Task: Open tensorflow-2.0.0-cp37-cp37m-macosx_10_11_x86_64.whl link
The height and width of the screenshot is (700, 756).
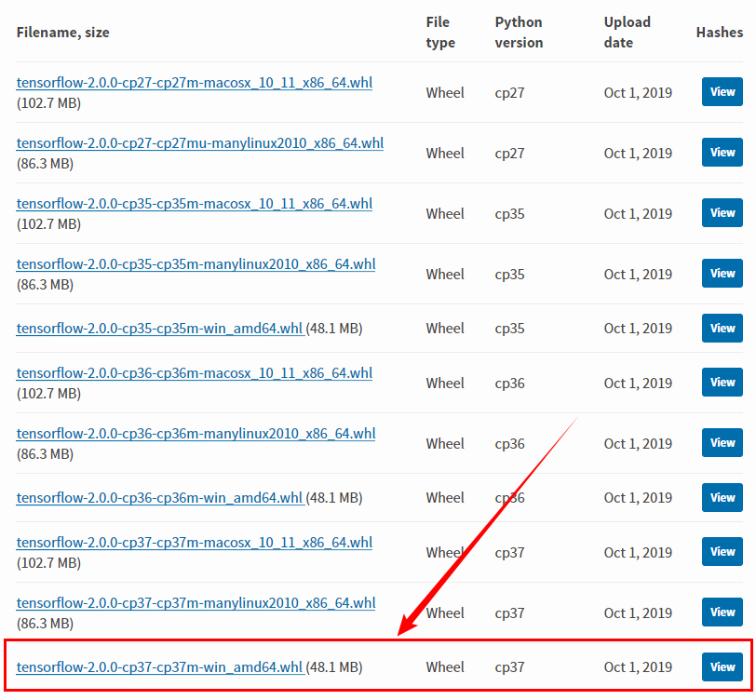Action: pos(195,543)
